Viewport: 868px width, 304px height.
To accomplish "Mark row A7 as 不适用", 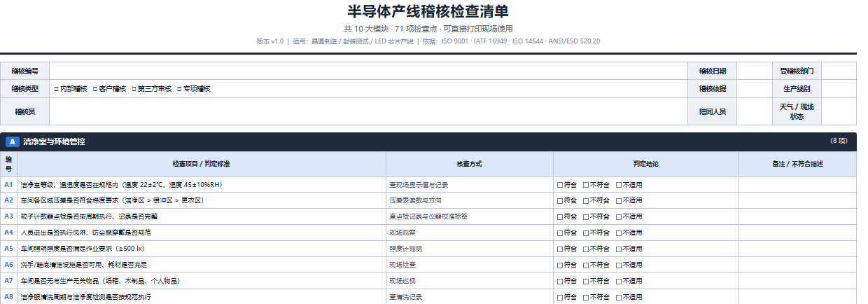I will pyautogui.click(x=618, y=281).
